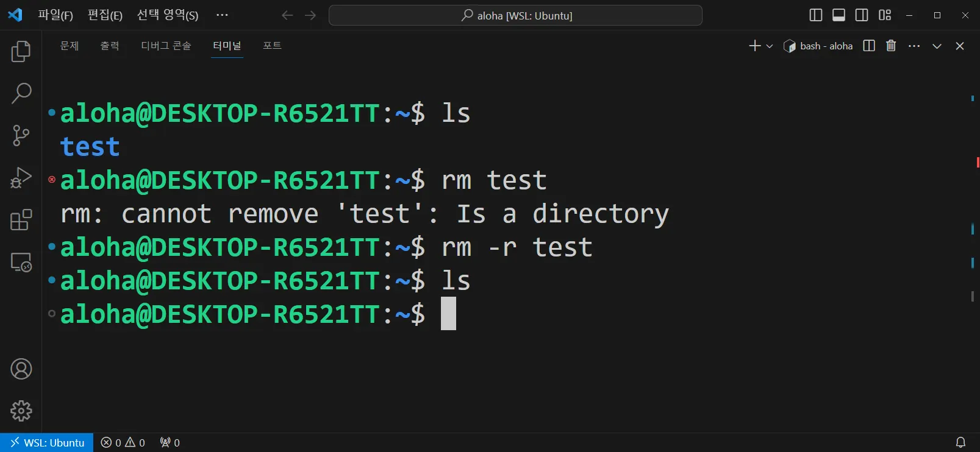Expand the hidden menu bar overflow items
The width and height of the screenshot is (980, 452).
(x=222, y=15)
